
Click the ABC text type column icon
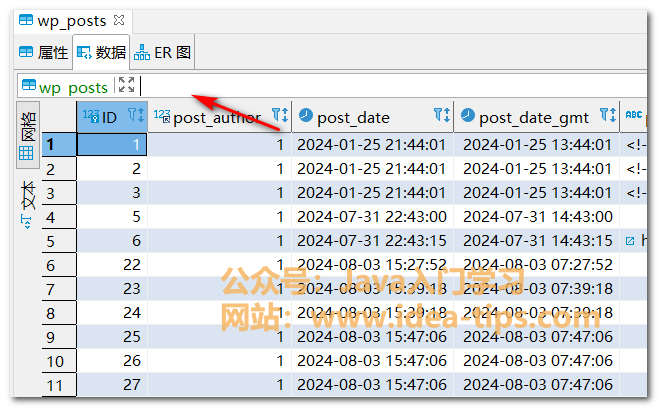point(634,115)
